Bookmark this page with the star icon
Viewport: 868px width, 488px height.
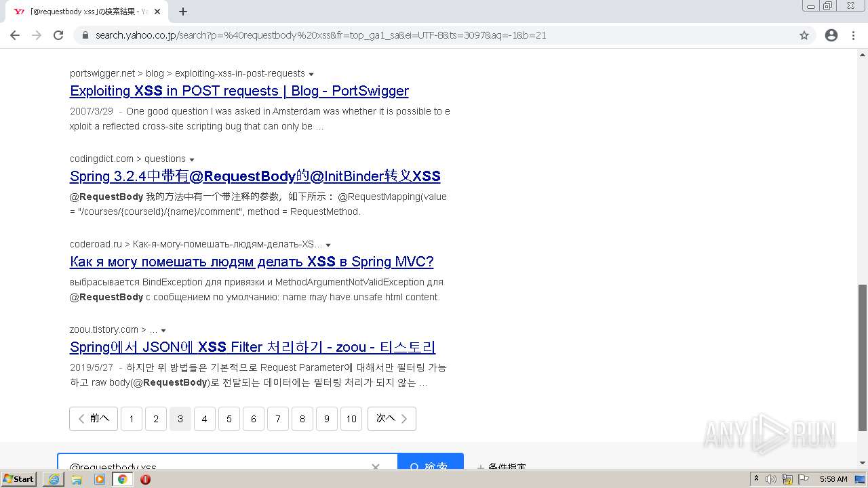[x=804, y=35]
